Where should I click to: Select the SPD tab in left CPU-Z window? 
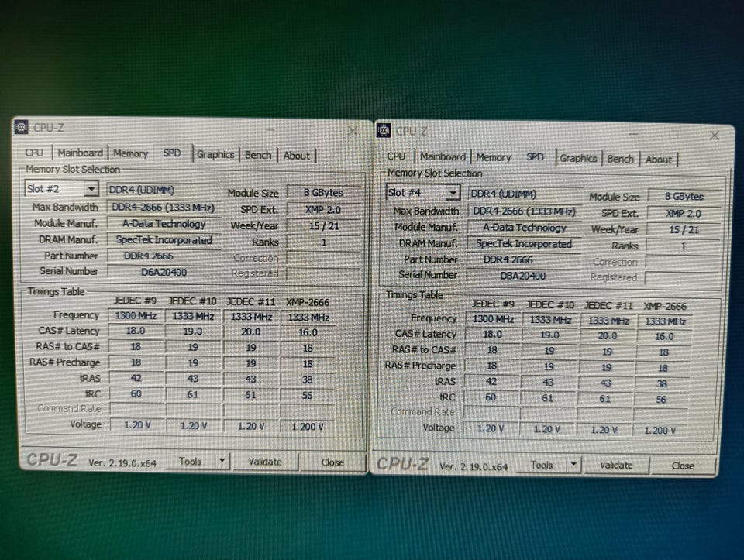(x=172, y=153)
